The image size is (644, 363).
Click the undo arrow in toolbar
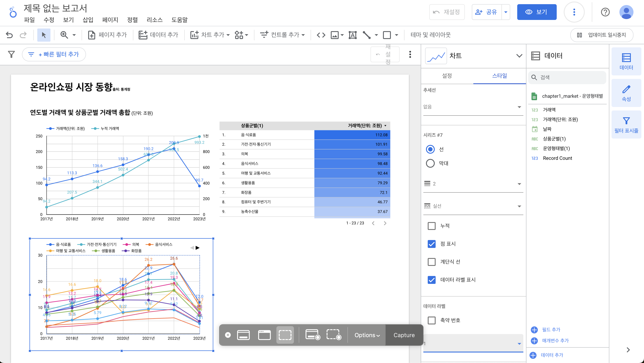tap(9, 35)
